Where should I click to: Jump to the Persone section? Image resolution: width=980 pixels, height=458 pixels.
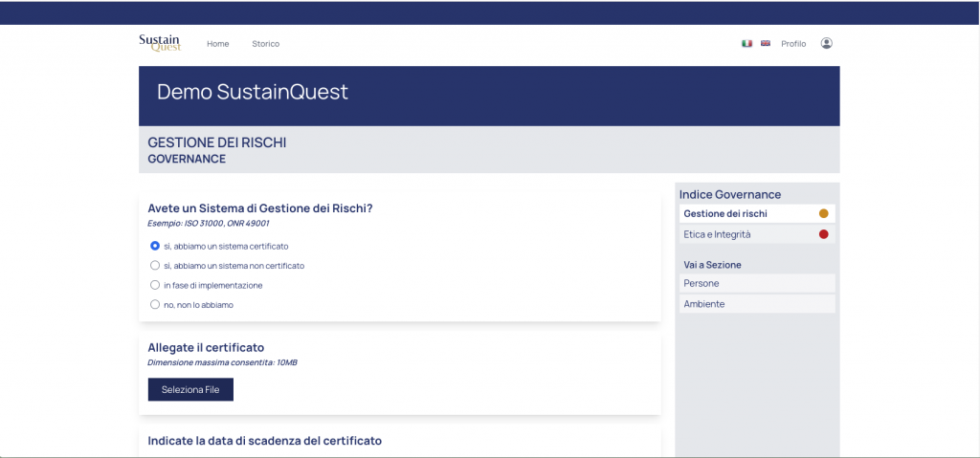[x=757, y=283]
